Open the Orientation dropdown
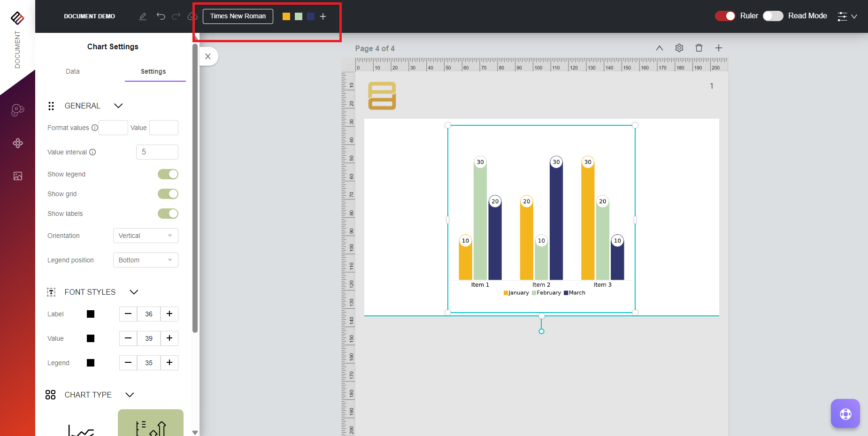The width and height of the screenshot is (868, 436). (146, 236)
